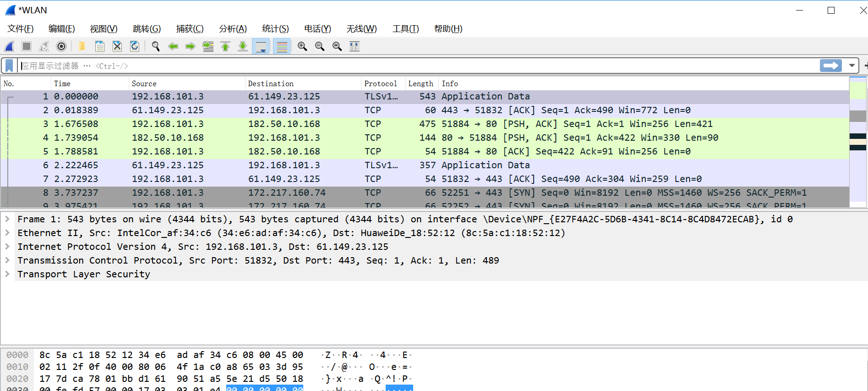This screenshot has height=391, width=868.
Task: Go to specified packet icon
Action: tap(208, 46)
